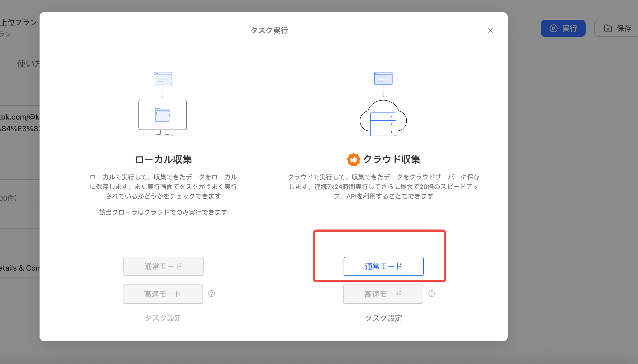Click the 使い方 tab behind the dialog
Image resolution: width=638 pixels, height=364 pixels.
pos(28,64)
